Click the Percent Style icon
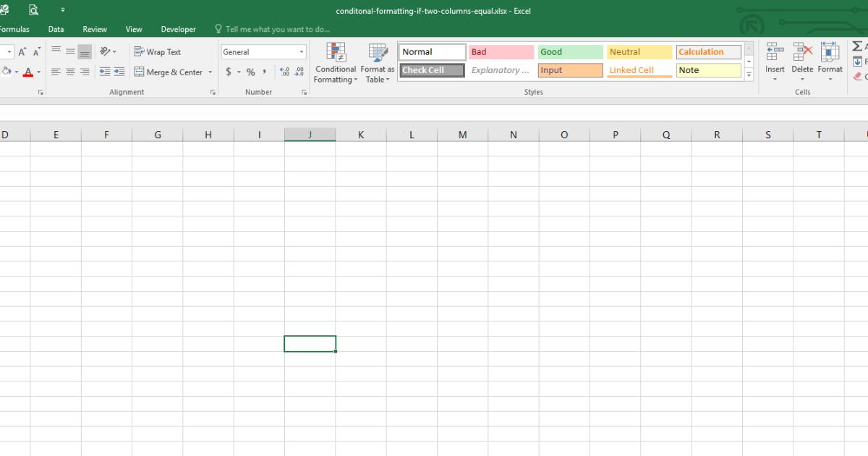Viewport: 868px width, 456px height. pyautogui.click(x=250, y=72)
